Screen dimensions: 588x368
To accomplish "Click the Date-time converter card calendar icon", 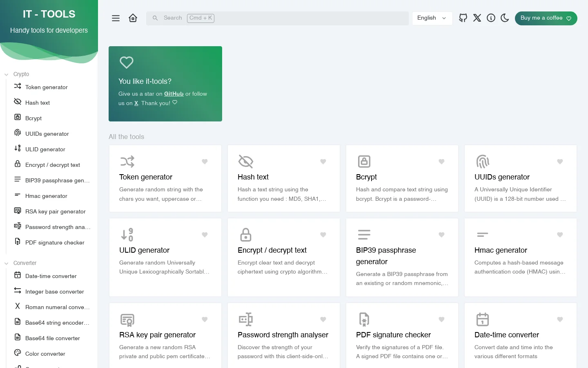I will point(483,319).
